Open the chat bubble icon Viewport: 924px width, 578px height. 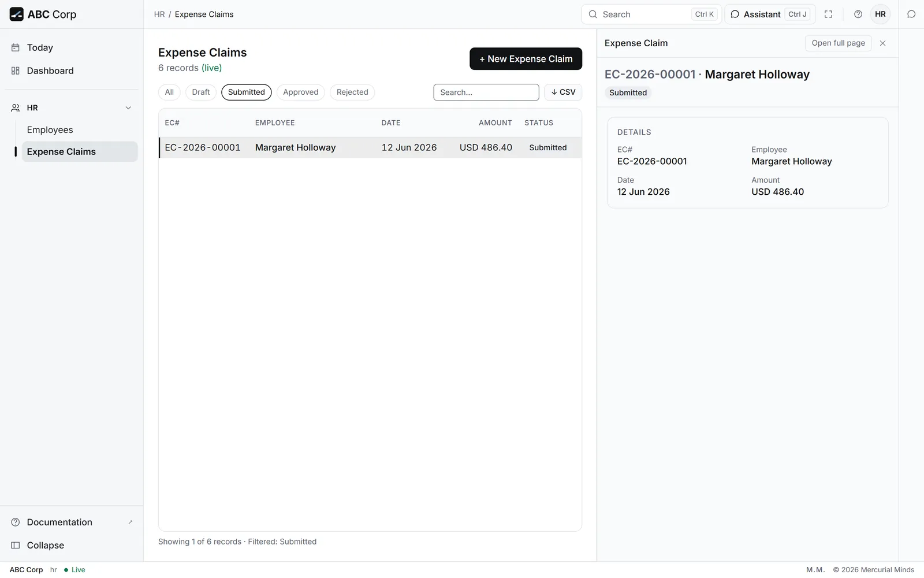911,14
